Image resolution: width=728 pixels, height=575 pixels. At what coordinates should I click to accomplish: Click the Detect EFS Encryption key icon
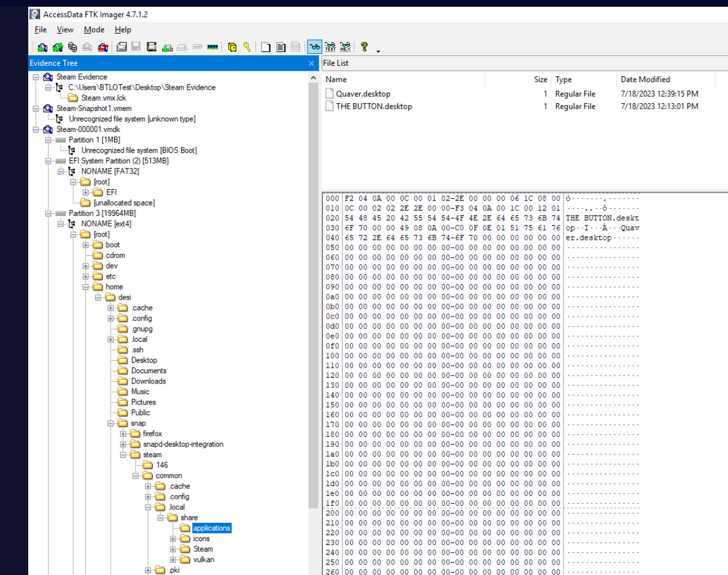[x=247, y=47]
